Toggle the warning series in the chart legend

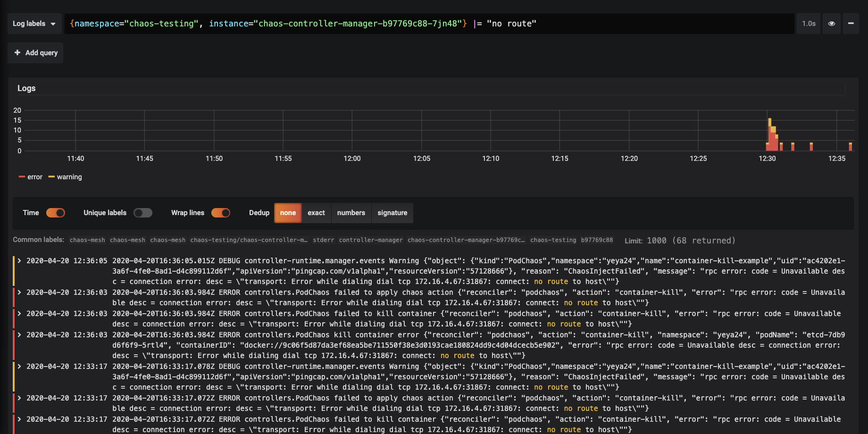69,176
